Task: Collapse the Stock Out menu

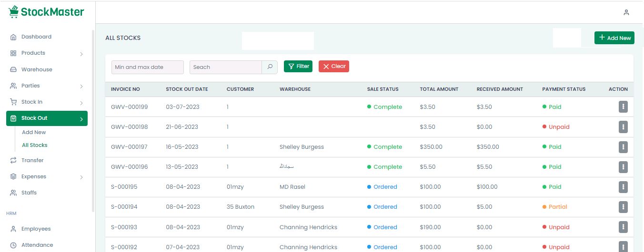Action: click(x=81, y=119)
